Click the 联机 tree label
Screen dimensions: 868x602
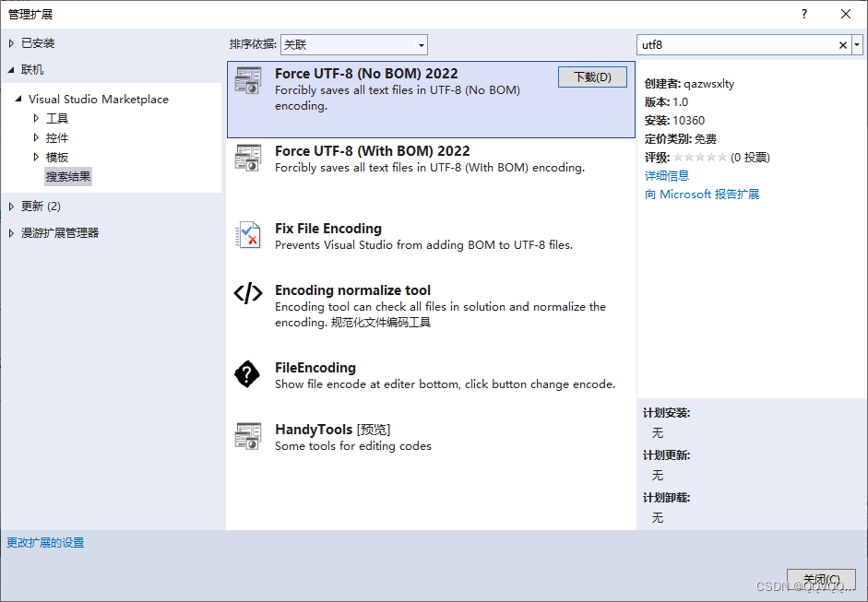pyautogui.click(x=32, y=70)
